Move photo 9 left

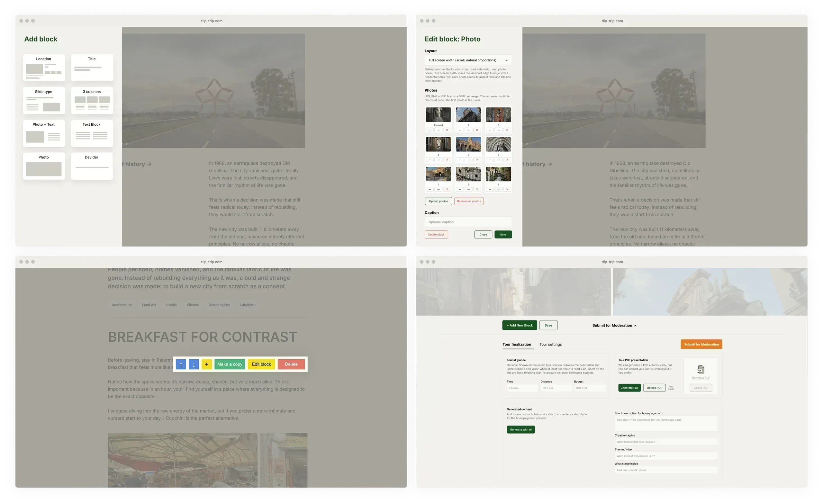pyautogui.click(x=490, y=189)
